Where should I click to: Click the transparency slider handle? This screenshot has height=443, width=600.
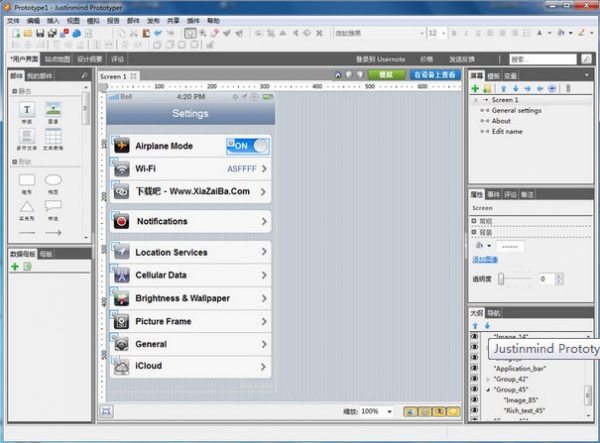coord(501,279)
